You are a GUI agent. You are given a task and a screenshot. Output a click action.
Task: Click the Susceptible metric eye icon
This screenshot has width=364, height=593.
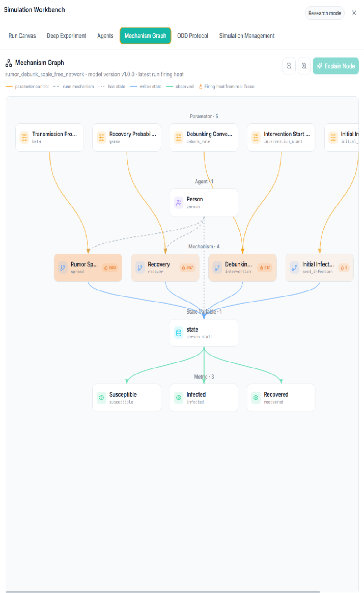(101, 398)
